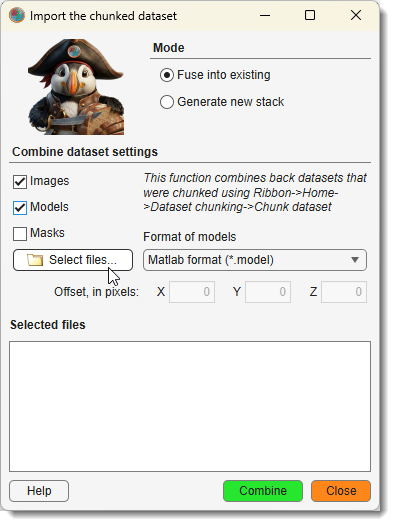Viewport: 395px width, 526px height.
Task: Click the italic function description text
Action: tap(255, 192)
